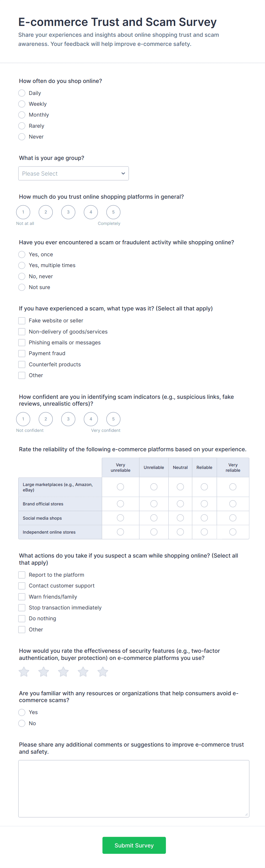Tick 'Warn friends/family' checkbox
The image size is (265, 868).
coord(22,597)
